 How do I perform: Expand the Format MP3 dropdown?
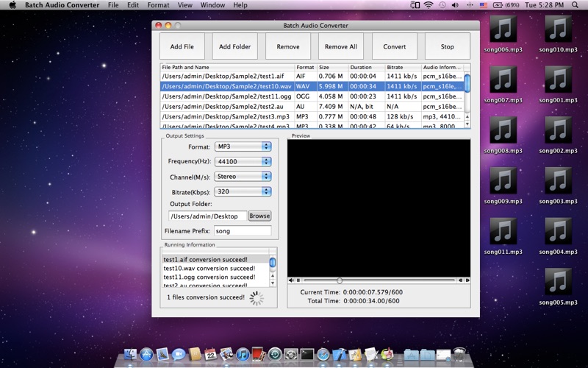tap(243, 146)
